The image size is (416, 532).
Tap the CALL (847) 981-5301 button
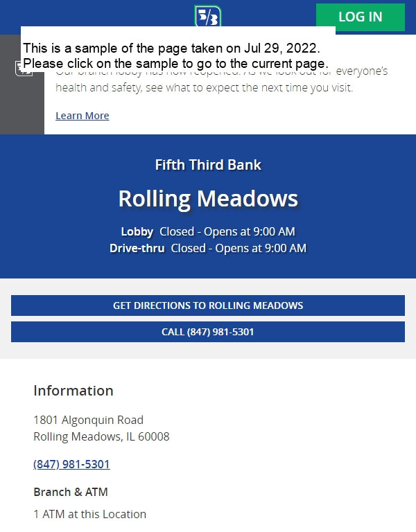pos(208,332)
